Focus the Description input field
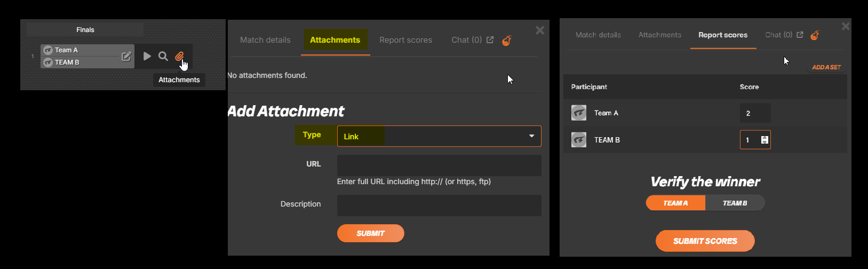868x269 pixels. (x=439, y=205)
